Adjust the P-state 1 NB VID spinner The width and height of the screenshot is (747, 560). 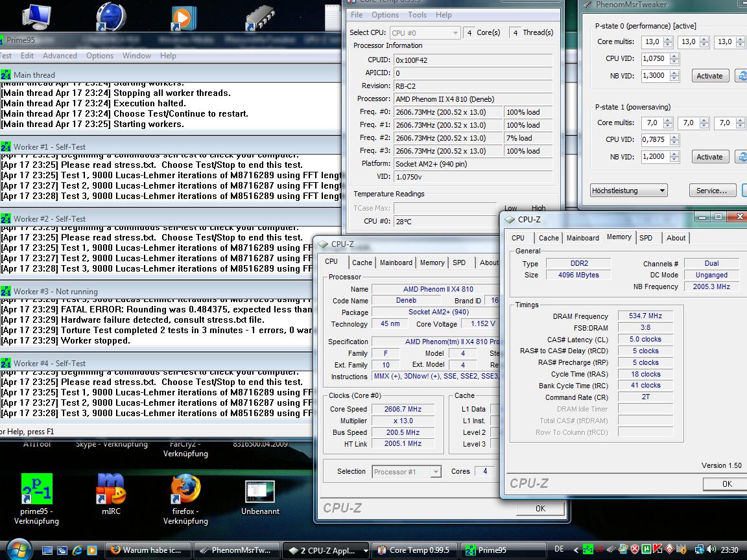[x=674, y=156]
